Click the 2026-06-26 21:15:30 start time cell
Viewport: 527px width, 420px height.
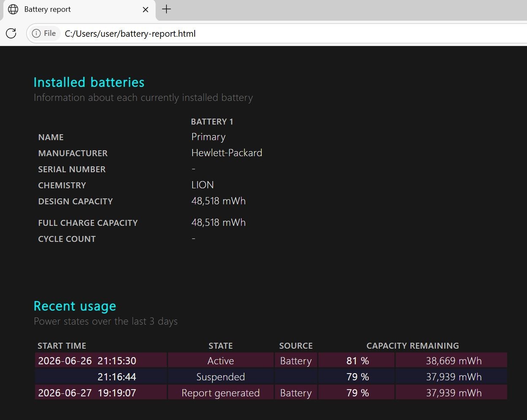[x=101, y=360]
